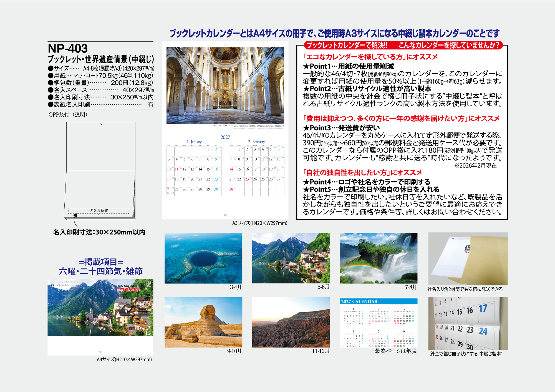Viewport: 555px width, 392px height.
Task: Click the 2027 CALENDAR yearly table image
Action: pyautogui.click(x=379, y=323)
